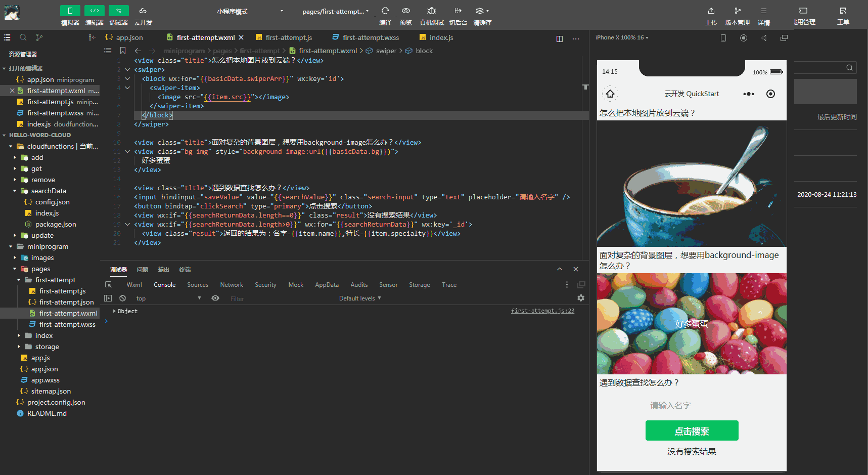The width and height of the screenshot is (868, 475).
Task: Collapse the sidebar panel icon
Action: (92, 37)
